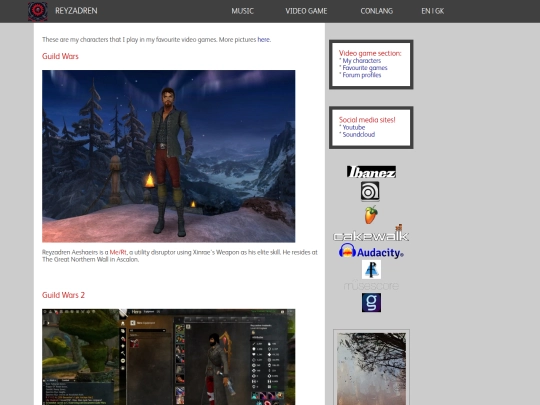Viewport: 540px width, 405px height.
Task: Open the MUSIC menu item
Action: (242, 11)
